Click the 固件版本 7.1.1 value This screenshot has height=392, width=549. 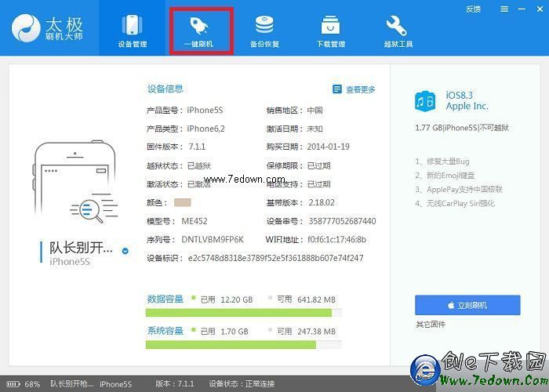pyautogui.click(x=197, y=147)
